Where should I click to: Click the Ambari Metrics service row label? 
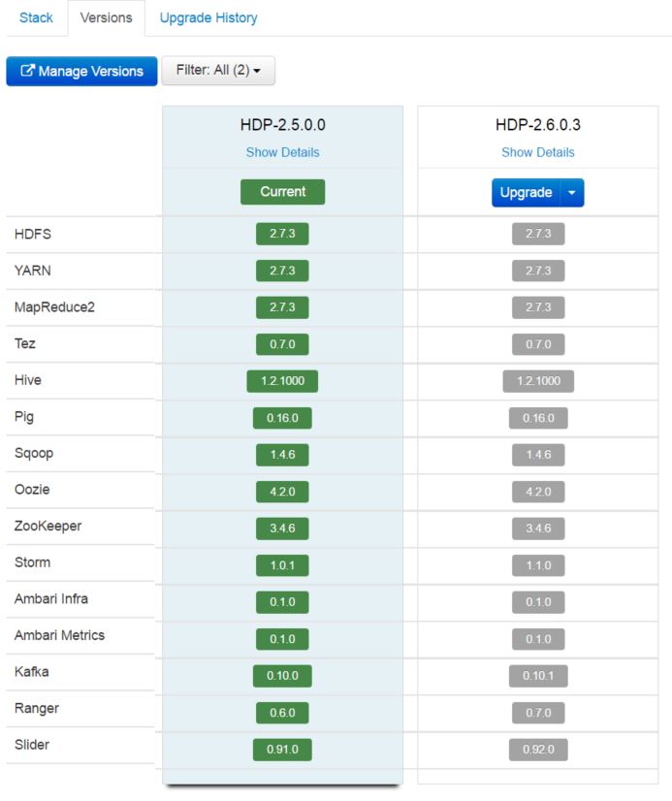point(59,635)
